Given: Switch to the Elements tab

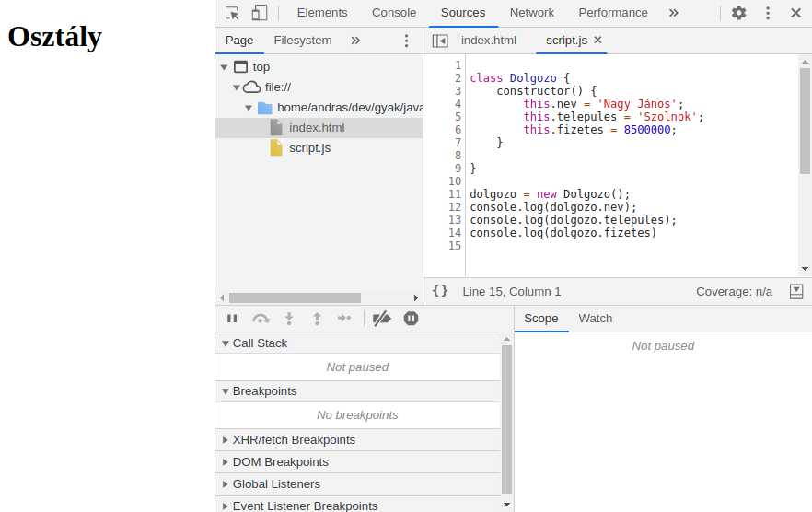Looking at the screenshot, I should coord(322,13).
